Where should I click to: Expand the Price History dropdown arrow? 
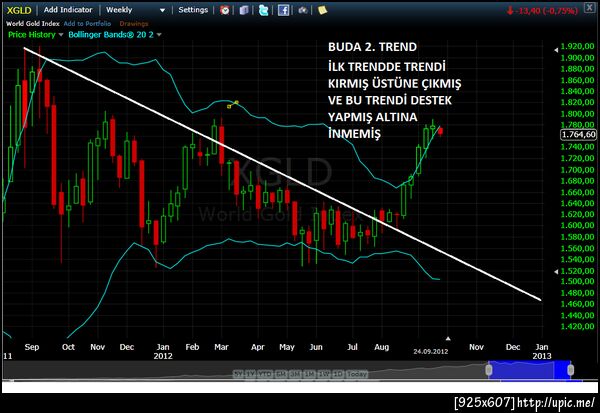(x=60, y=35)
